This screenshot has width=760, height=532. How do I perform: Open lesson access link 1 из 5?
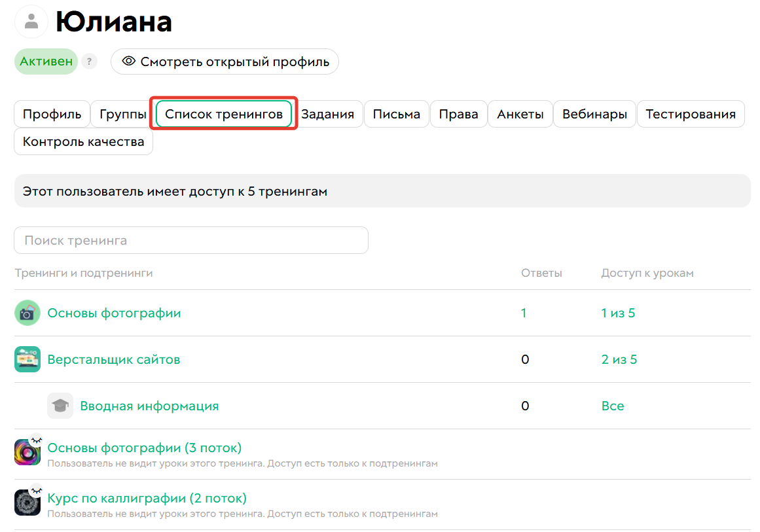[618, 313]
